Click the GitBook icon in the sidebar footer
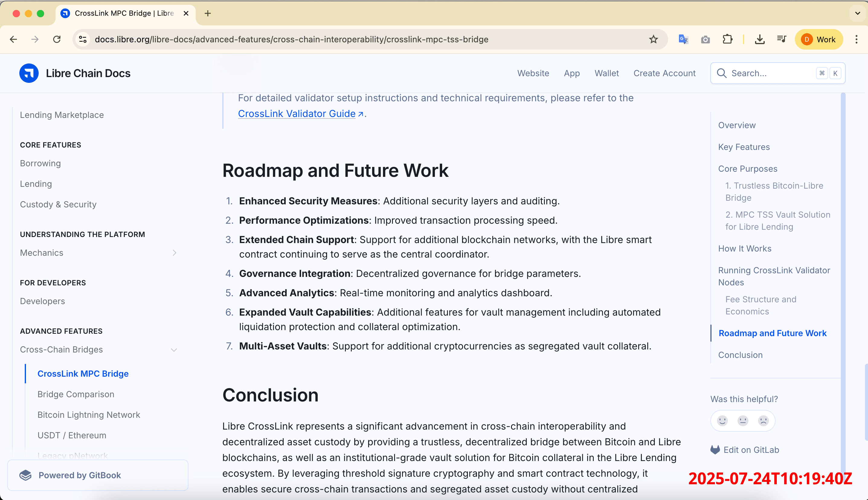This screenshot has height=500, width=868. coord(25,475)
